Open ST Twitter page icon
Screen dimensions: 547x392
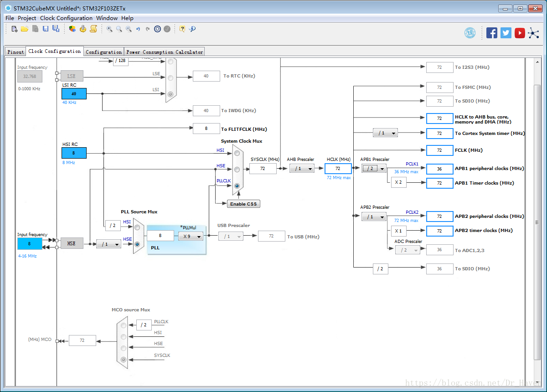click(x=506, y=33)
